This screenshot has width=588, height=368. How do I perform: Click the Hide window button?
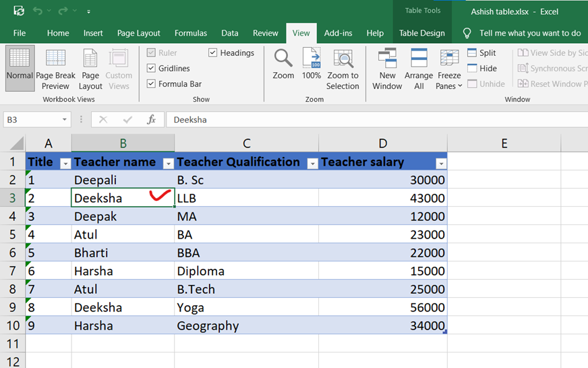[x=481, y=68]
